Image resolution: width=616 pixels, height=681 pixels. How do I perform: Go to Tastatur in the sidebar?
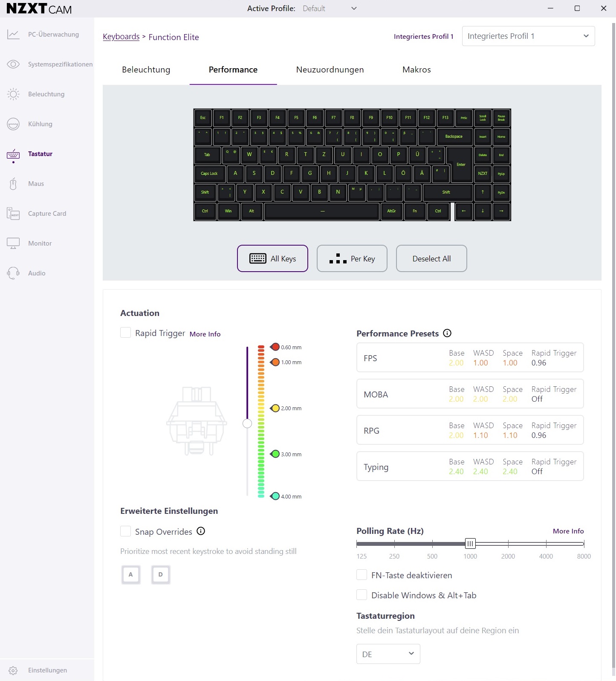pos(40,154)
